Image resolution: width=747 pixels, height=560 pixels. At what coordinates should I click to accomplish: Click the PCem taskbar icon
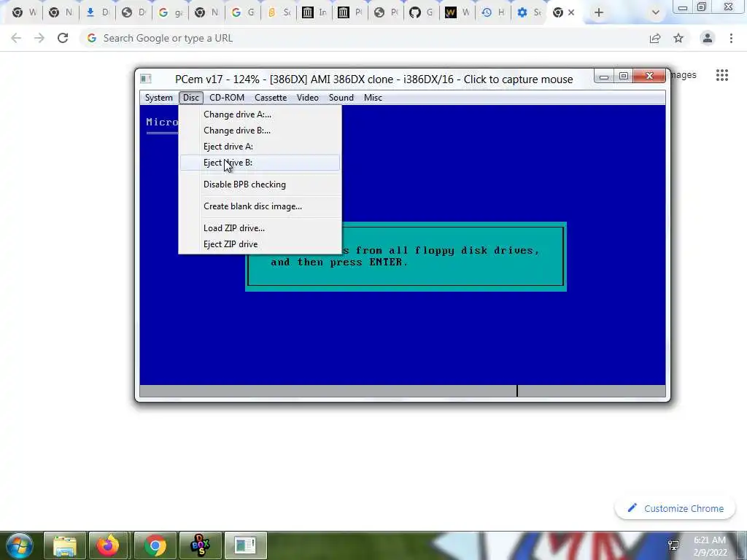point(245,545)
